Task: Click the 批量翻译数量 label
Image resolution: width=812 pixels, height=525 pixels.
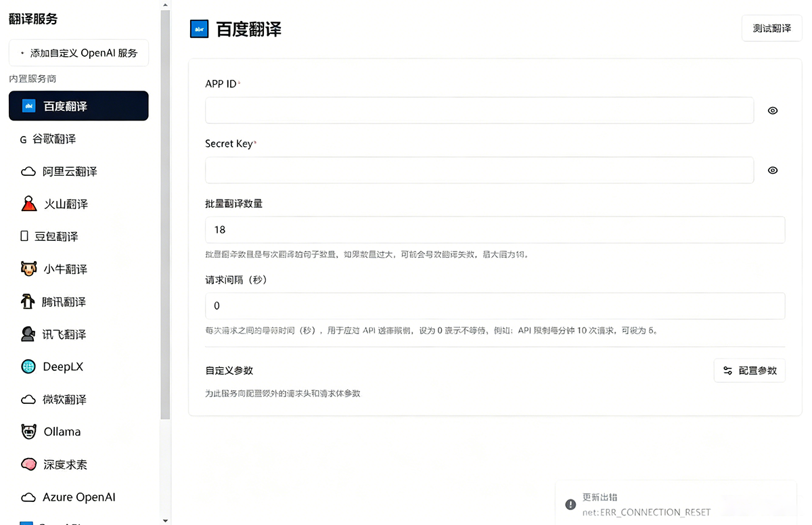Action: tap(234, 204)
